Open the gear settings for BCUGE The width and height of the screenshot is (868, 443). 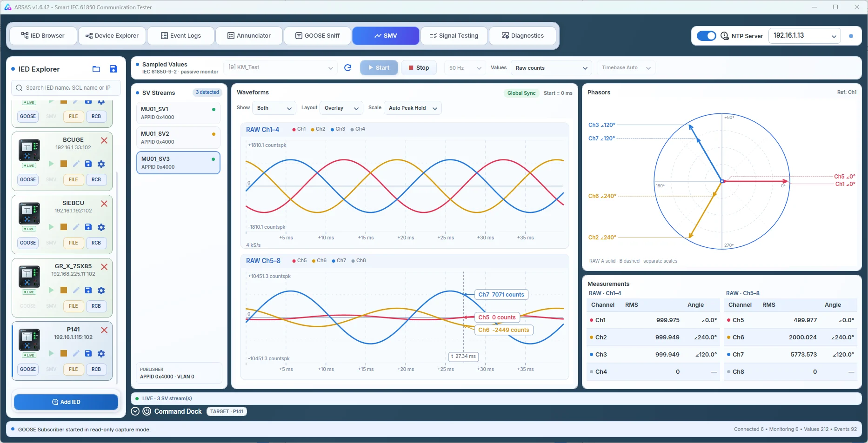tap(101, 164)
